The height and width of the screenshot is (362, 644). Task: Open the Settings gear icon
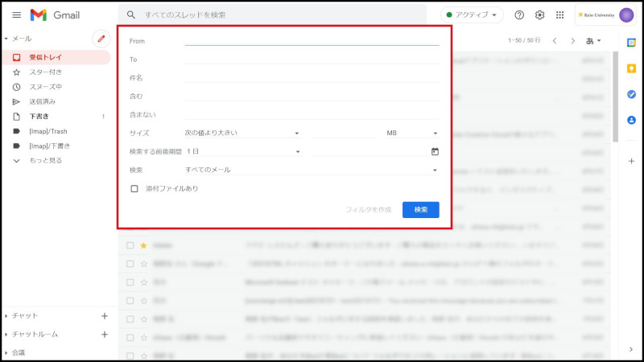[x=540, y=15]
